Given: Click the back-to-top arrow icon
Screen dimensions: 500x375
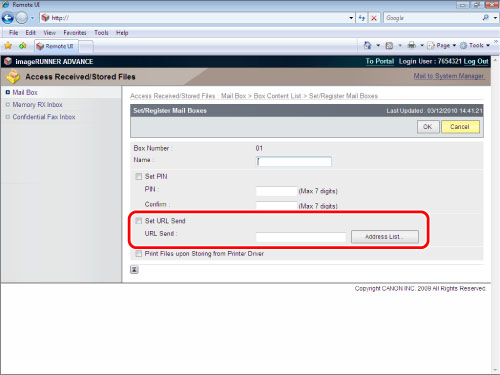Looking at the screenshot, I should 134,269.
